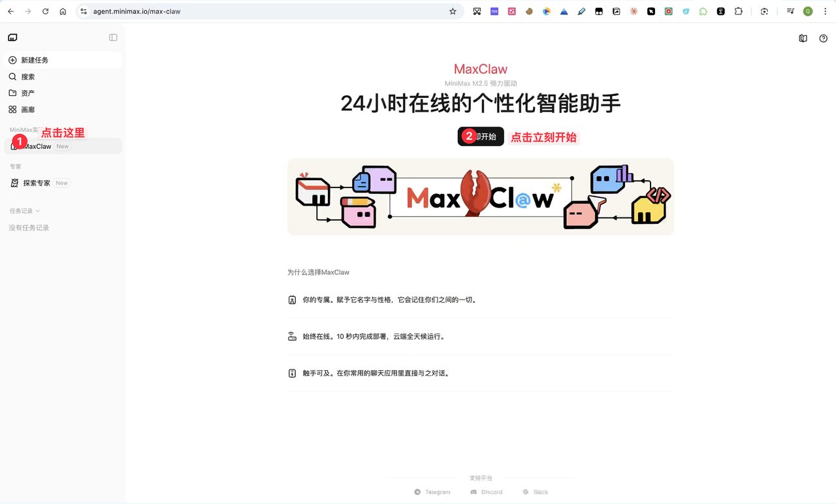836x504 pixels.
Task: Open the 资产 assets section
Action: tap(63, 93)
